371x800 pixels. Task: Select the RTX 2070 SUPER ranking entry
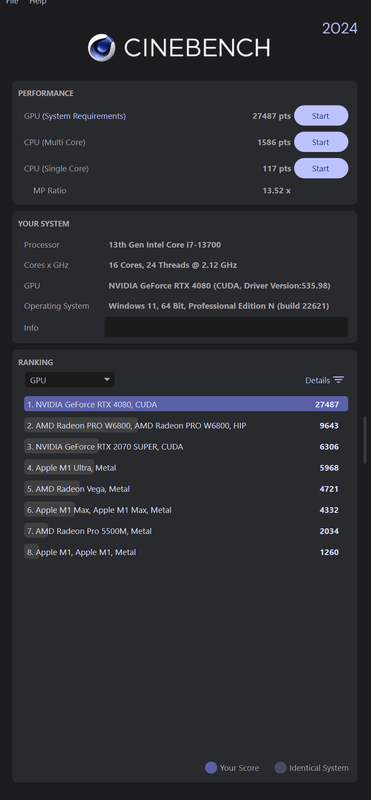(x=186, y=447)
